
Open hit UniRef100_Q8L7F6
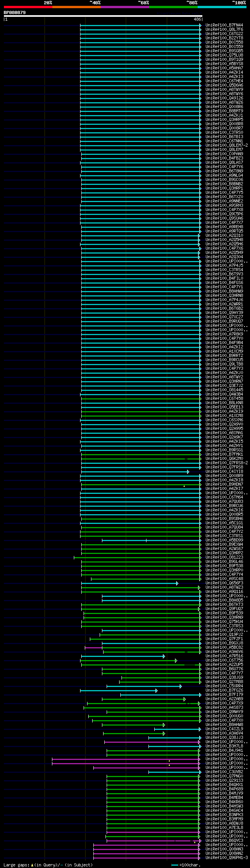[x=224, y=29]
